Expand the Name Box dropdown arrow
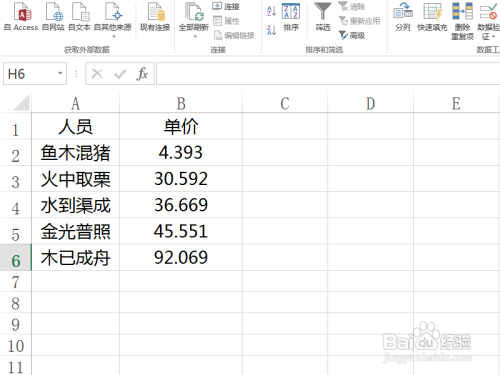This screenshot has width=500, height=375. [60, 73]
